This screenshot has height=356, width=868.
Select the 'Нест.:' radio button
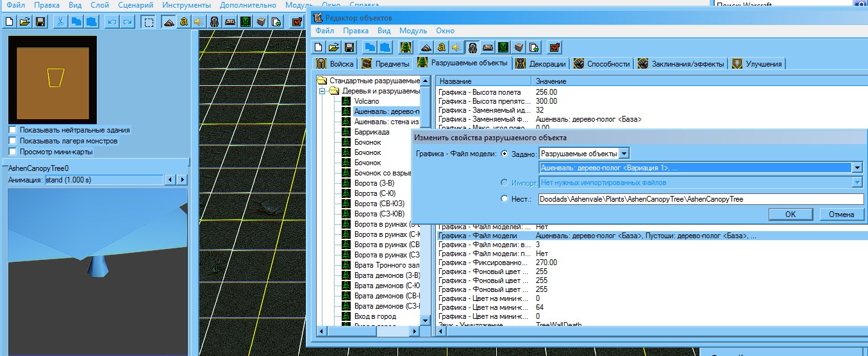click(505, 199)
